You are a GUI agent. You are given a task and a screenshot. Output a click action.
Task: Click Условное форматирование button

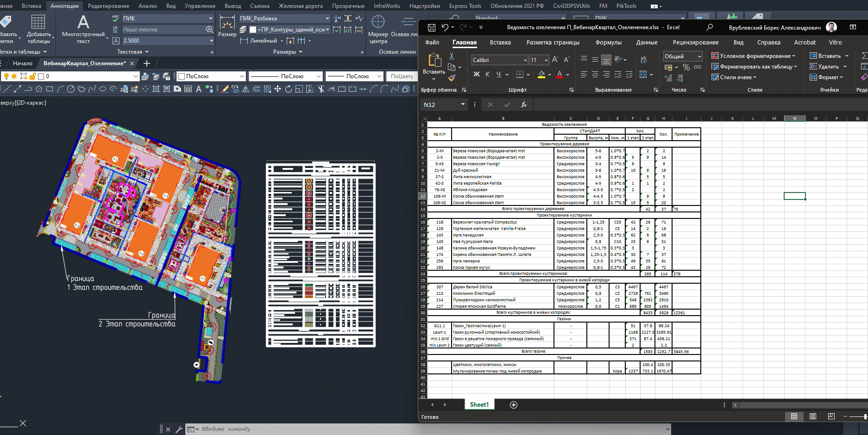coord(754,56)
